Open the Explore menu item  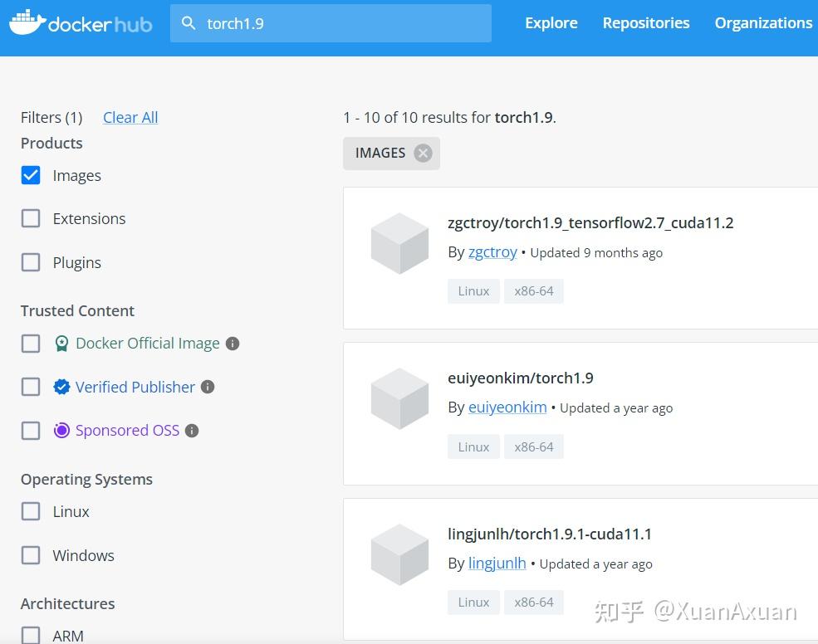click(x=551, y=23)
